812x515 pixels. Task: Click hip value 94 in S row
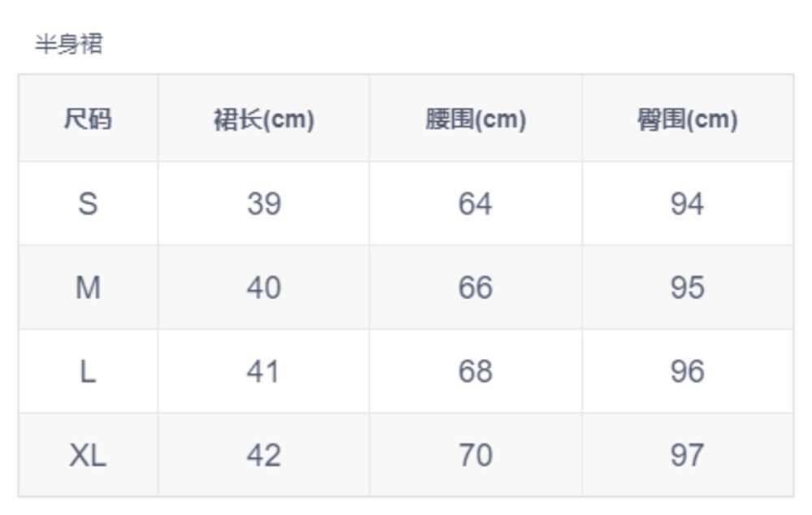coord(687,203)
